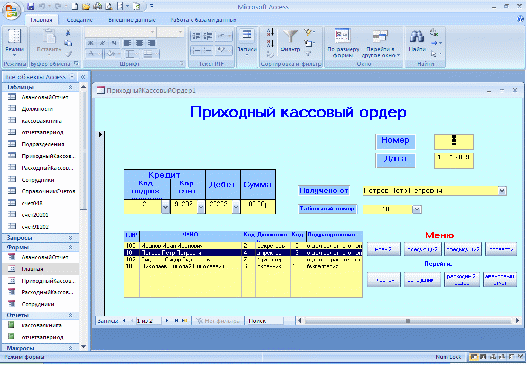Click the Save icon in quick access toolbar
The width and height of the screenshot is (527, 365).
[31, 6]
